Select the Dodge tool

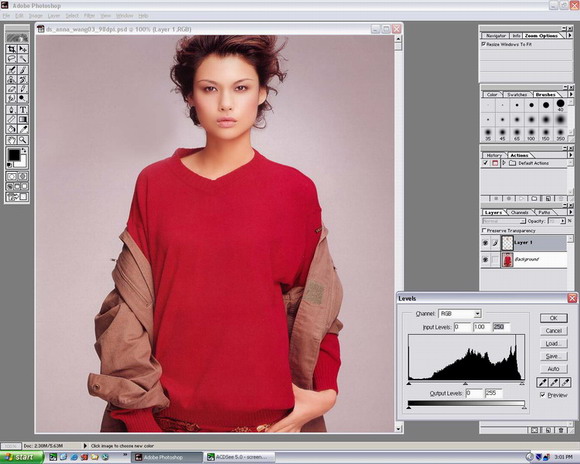(x=23, y=98)
